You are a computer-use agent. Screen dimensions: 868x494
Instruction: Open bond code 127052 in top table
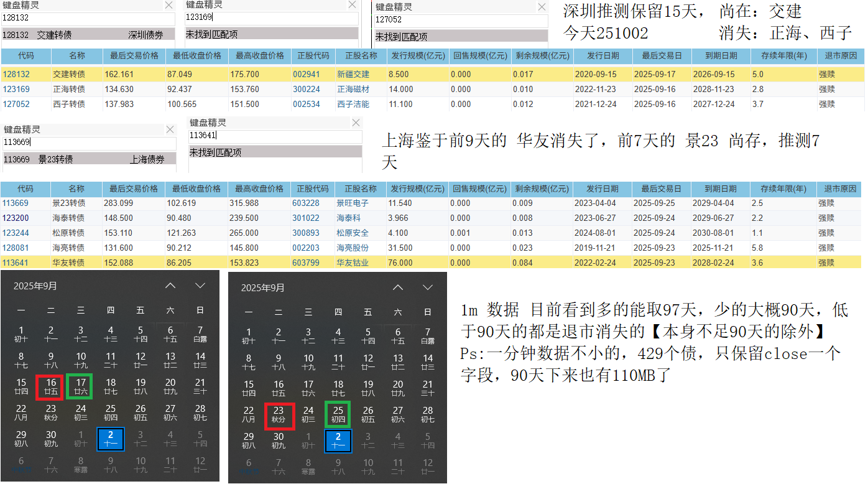click(x=16, y=105)
